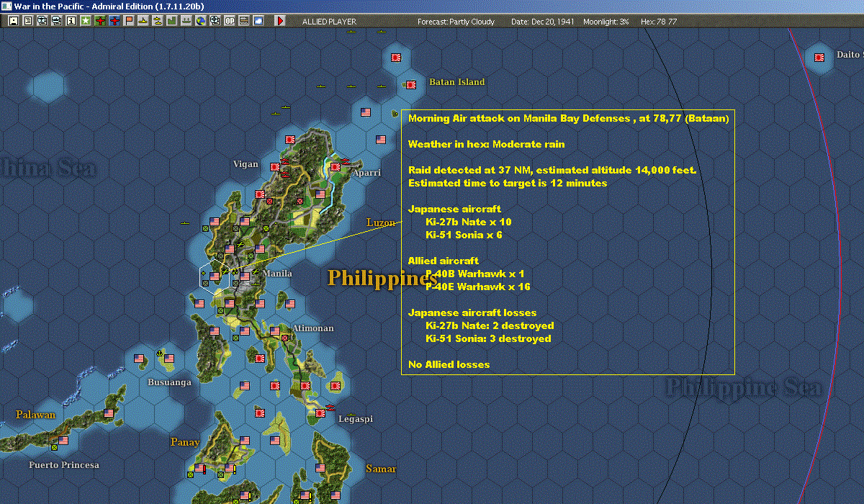The height and width of the screenshot is (504, 864).
Task: Open the document list report icon
Action: point(27,21)
